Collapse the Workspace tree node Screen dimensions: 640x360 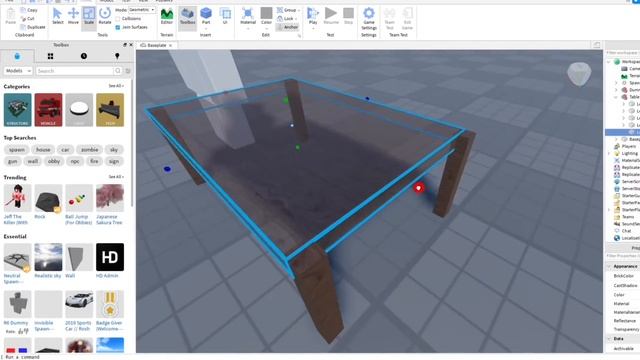tap(609, 62)
